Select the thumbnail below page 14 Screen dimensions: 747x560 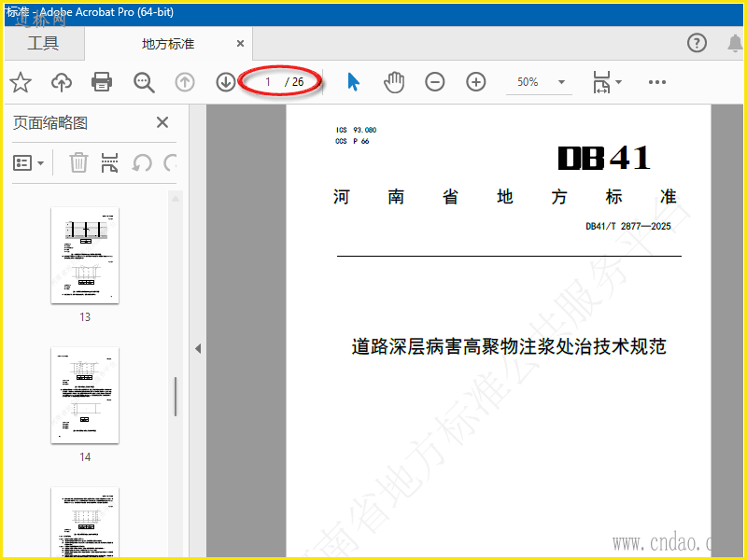85,522
